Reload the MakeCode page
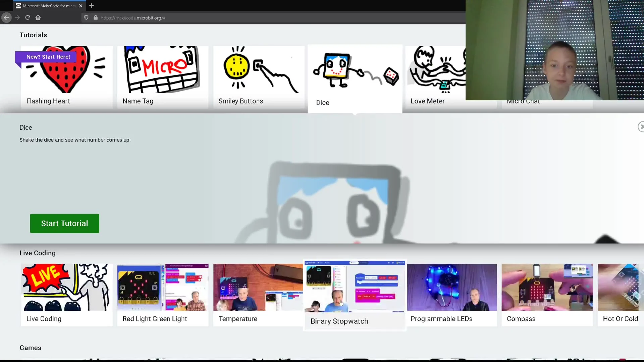 (x=28, y=17)
